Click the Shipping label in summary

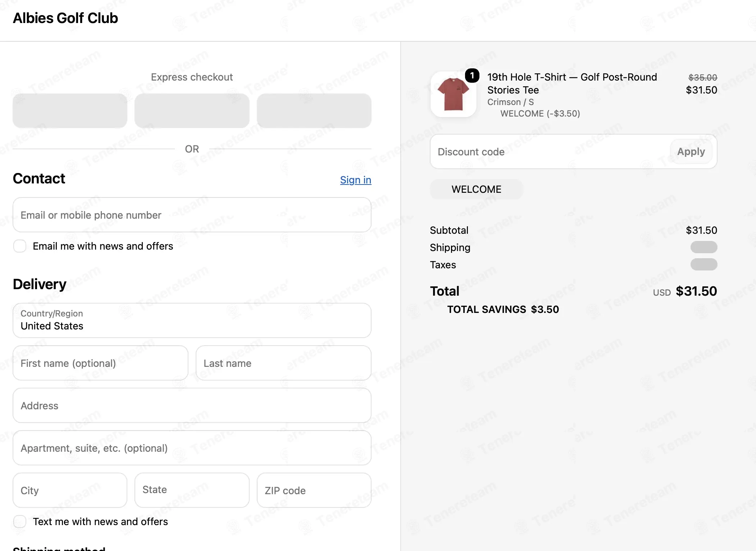click(450, 247)
